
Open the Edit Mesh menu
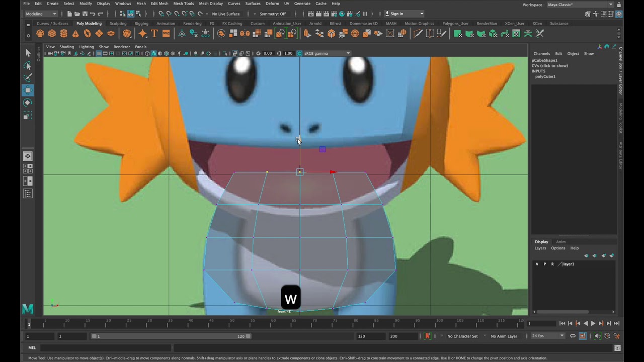pos(159,4)
